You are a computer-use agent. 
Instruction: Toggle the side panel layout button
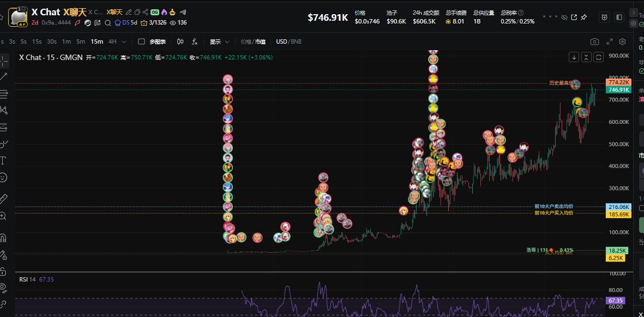pos(619,17)
